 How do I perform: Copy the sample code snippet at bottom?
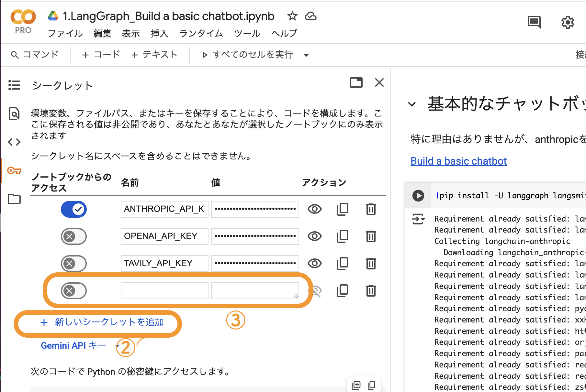(x=372, y=385)
